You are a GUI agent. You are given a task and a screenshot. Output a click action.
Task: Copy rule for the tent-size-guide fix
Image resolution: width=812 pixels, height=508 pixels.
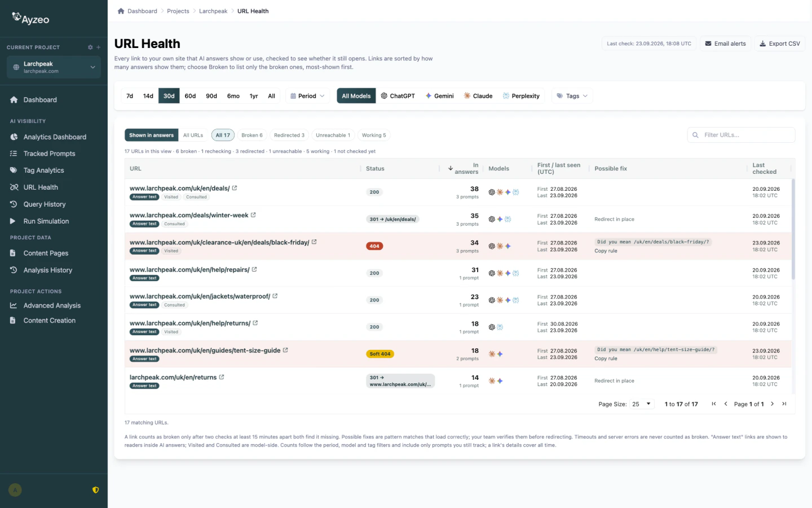pyautogui.click(x=606, y=358)
